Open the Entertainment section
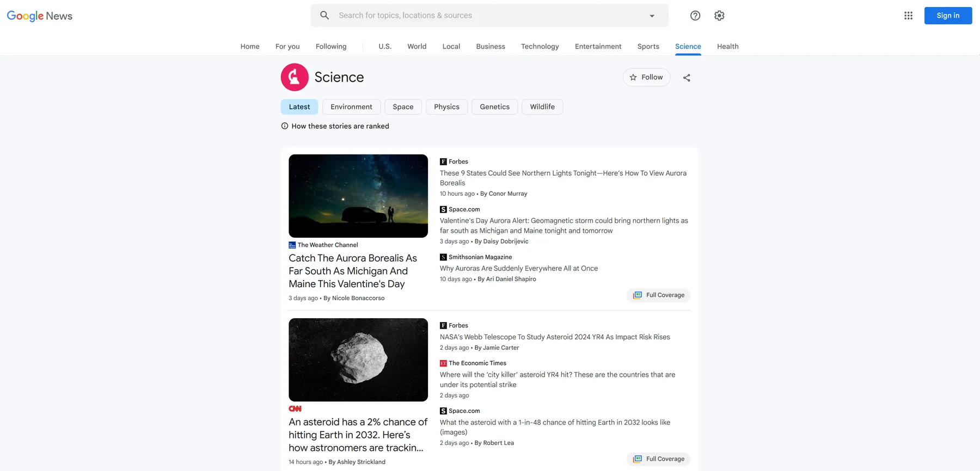The image size is (980, 471). click(598, 46)
